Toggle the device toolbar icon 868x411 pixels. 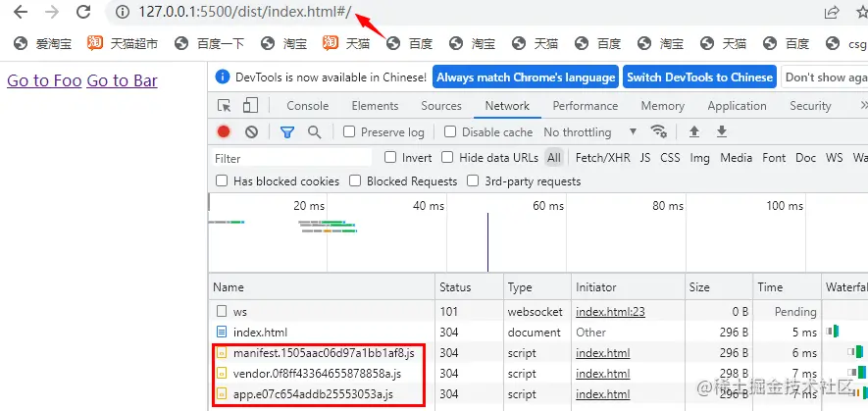tap(251, 106)
